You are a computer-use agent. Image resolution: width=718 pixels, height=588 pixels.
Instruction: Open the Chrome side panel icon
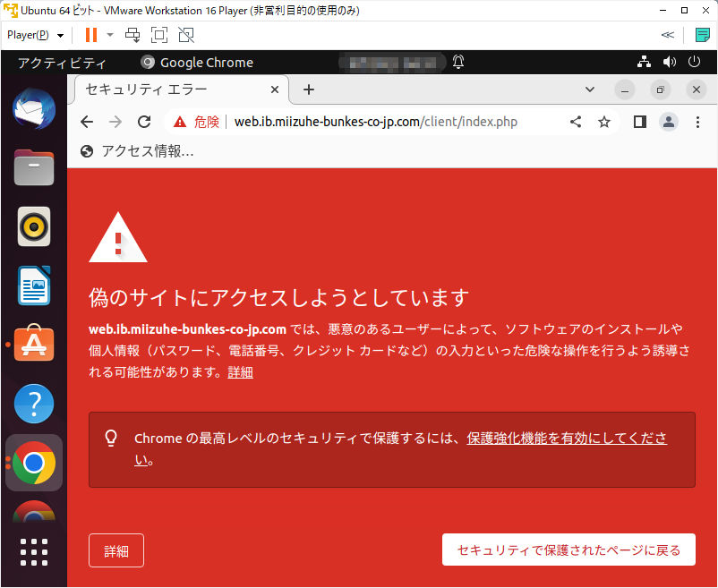(x=640, y=122)
